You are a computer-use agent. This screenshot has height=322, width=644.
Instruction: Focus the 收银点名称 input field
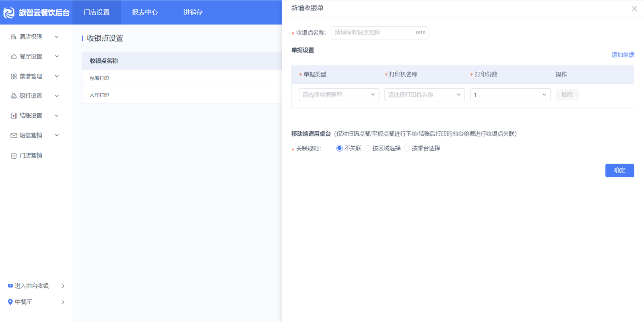(380, 33)
